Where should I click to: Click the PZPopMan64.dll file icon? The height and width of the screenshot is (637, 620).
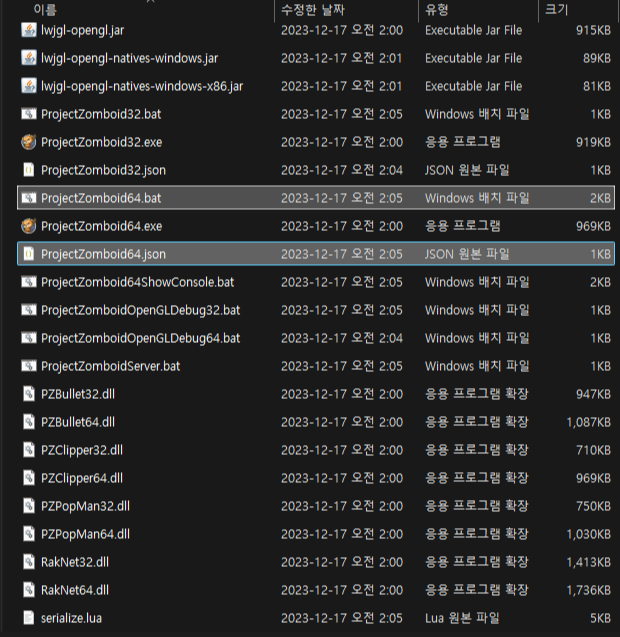[x=29, y=534]
